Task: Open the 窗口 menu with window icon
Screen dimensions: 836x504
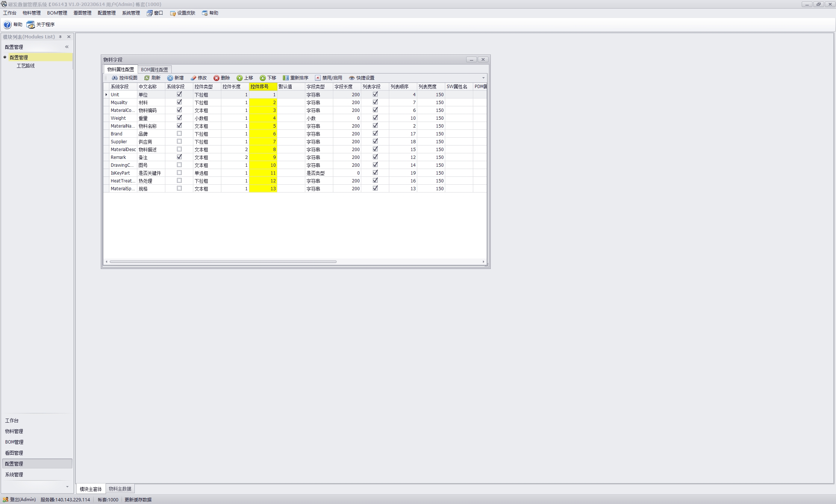Action: tap(155, 13)
